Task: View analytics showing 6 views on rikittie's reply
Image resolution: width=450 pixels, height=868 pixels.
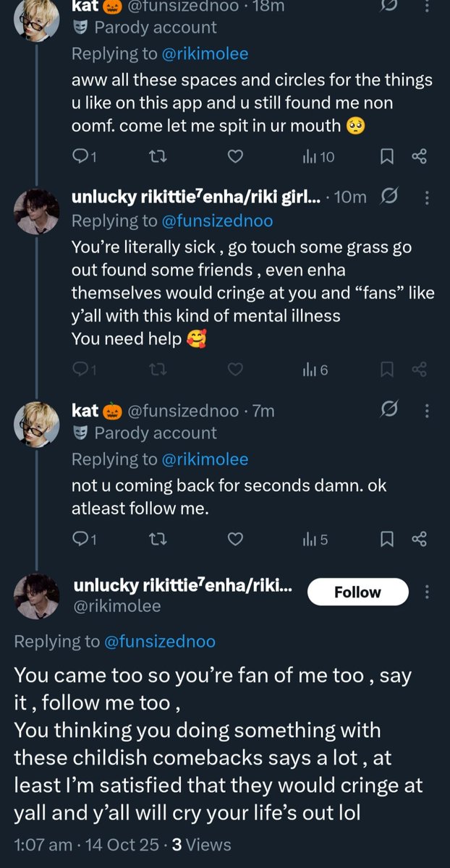Action: (315, 370)
